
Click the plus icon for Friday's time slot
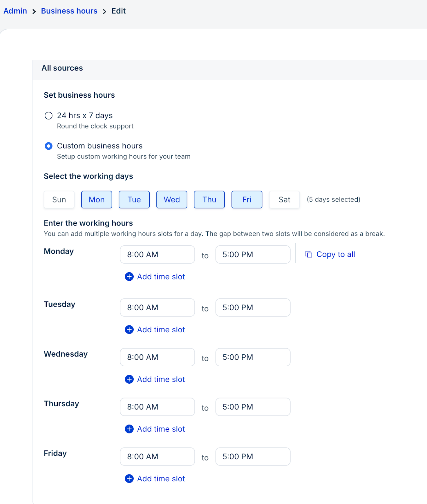pyautogui.click(x=129, y=479)
